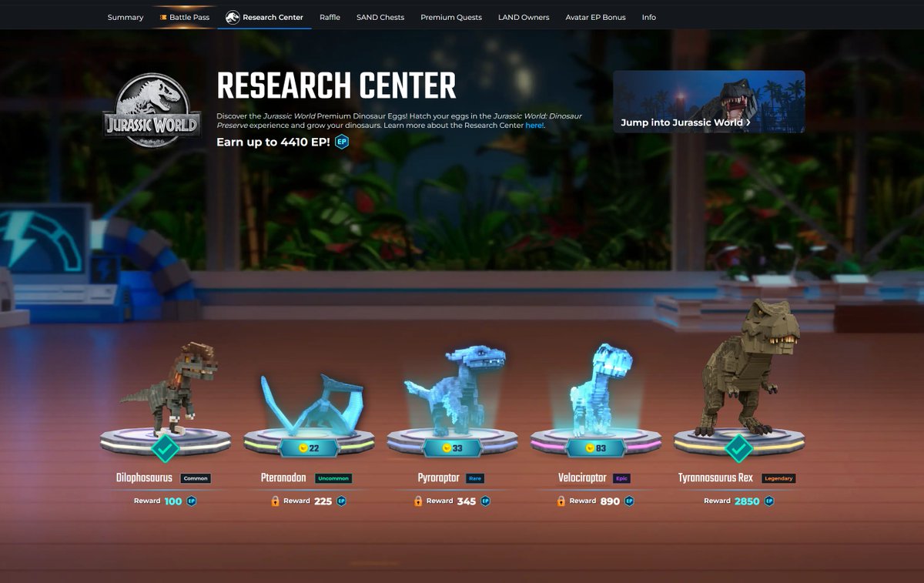Click the Tyrannosaurus Rex completed checkmark badge
The height and width of the screenshot is (583, 924).
739,448
